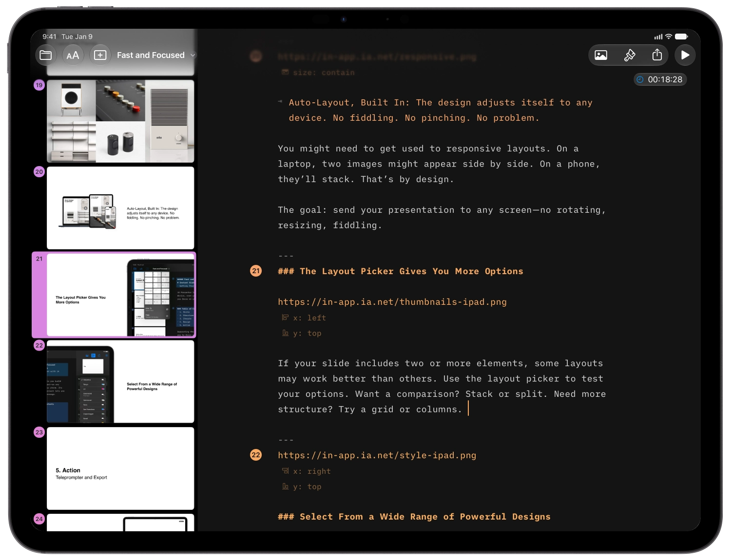731x560 pixels.
Task: Expand the Fast and Focused title dropdown
Action: 156,55
